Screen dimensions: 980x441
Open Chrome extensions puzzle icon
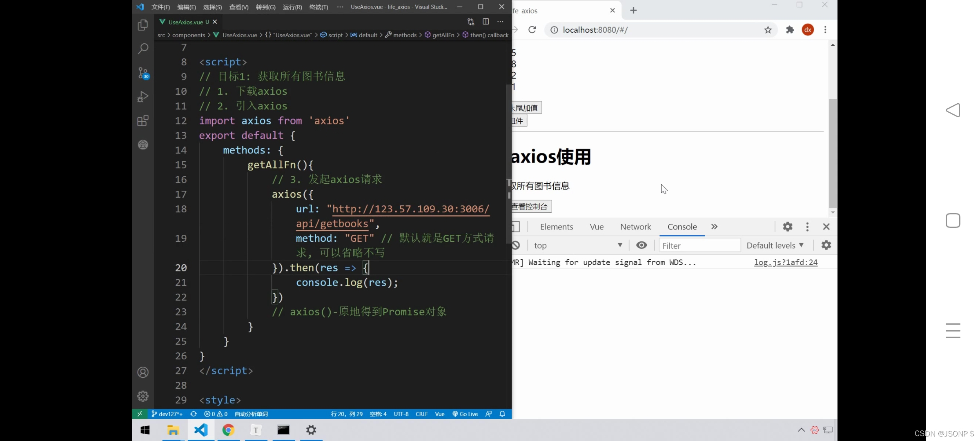(790, 30)
